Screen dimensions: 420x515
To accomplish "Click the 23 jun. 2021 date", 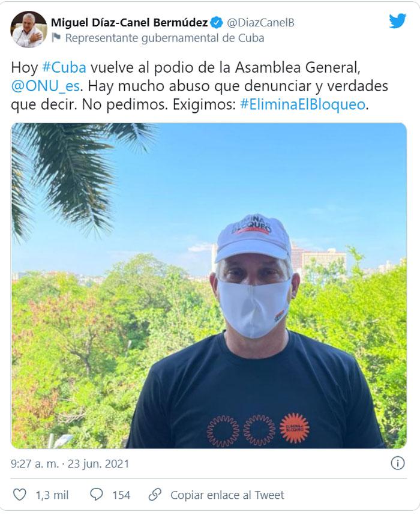I will [x=98, y=464].
